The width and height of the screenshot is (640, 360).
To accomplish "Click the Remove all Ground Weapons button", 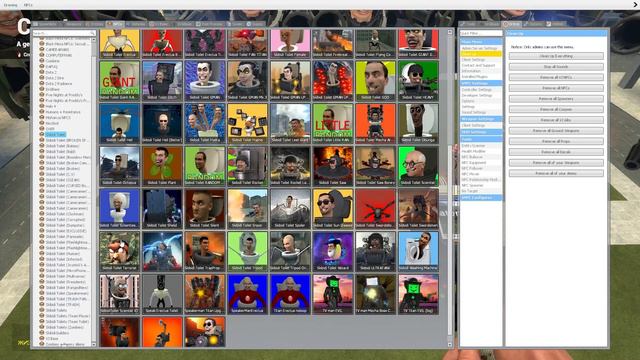I will pos(556,131).
